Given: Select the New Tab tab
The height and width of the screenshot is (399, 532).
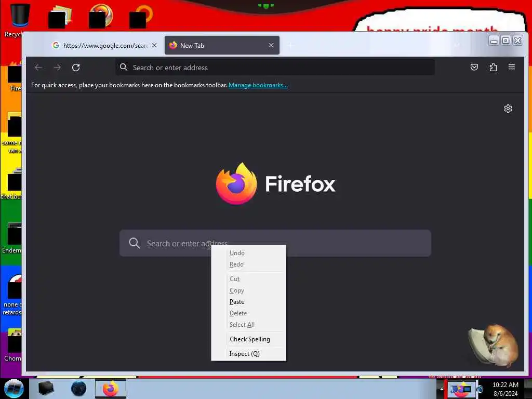Looking at the screenshot, I should 222,46.
